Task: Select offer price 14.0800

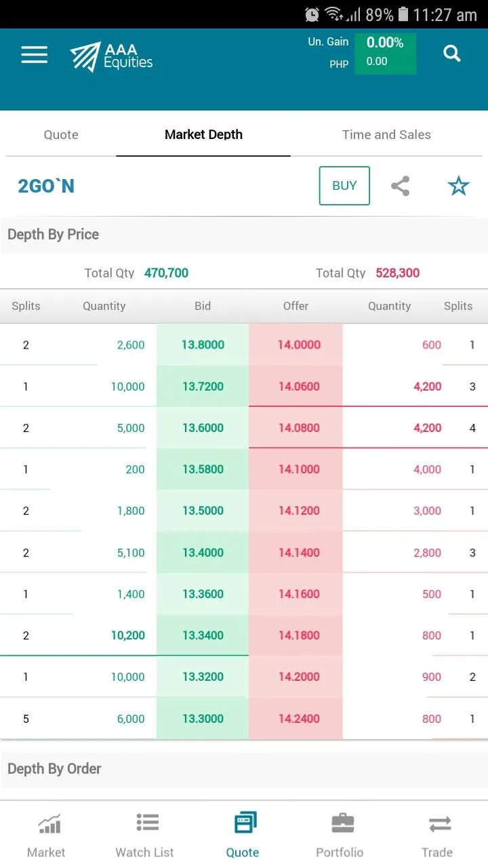Action: pyautogui.click(x=296, y=428)
